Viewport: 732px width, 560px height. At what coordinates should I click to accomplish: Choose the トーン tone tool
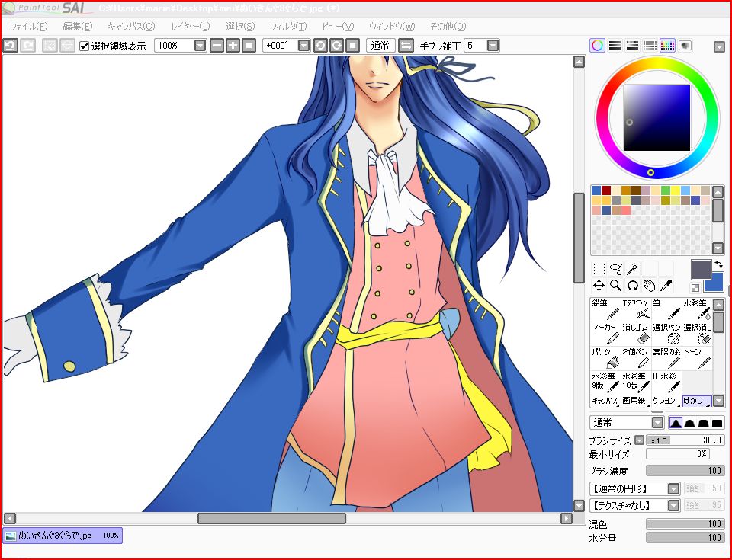(697, 358)
